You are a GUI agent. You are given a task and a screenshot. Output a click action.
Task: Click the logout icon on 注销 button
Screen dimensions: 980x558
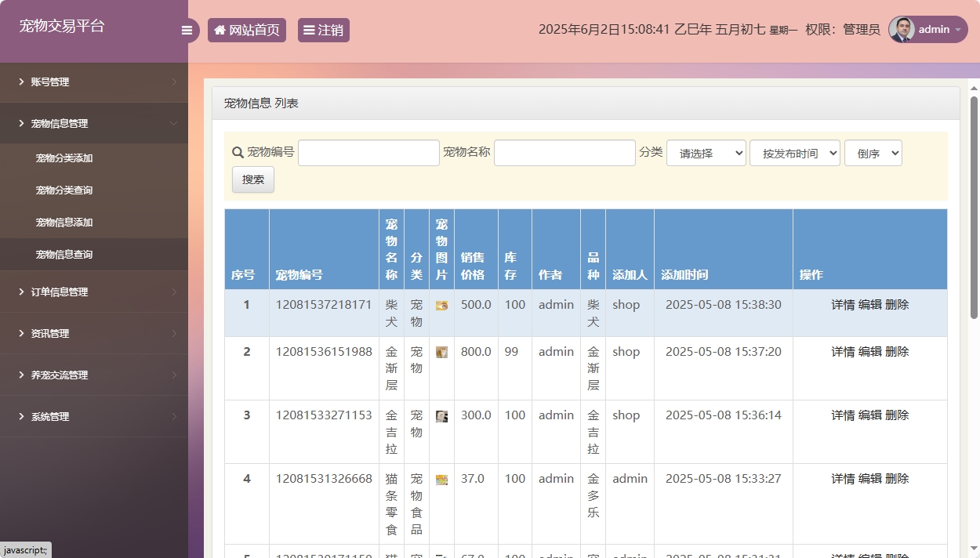click(x=307, y=30)
